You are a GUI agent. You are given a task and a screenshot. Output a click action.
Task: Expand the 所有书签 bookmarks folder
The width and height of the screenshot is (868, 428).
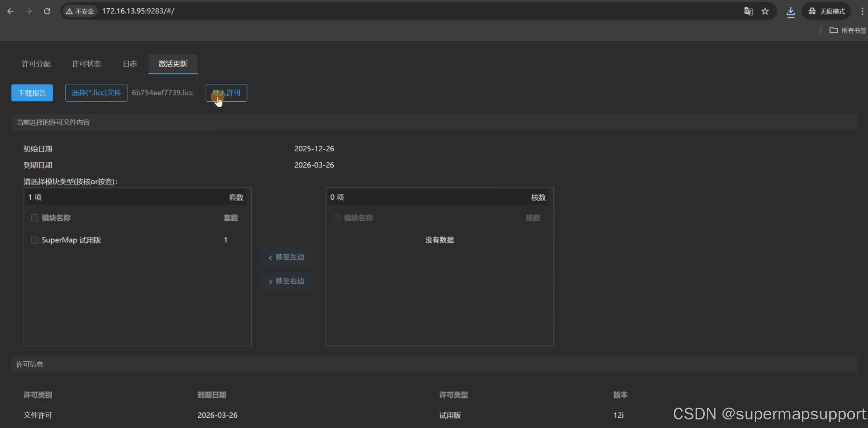coord(847,30)
